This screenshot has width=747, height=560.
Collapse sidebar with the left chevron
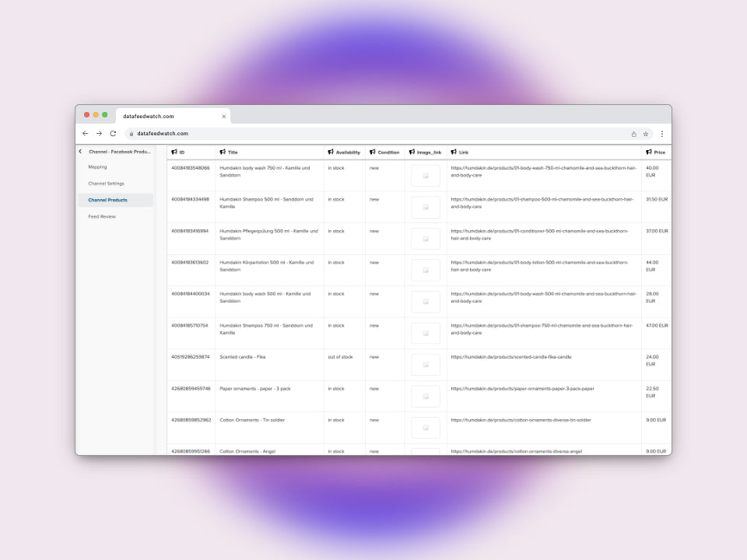pos(80,152)
